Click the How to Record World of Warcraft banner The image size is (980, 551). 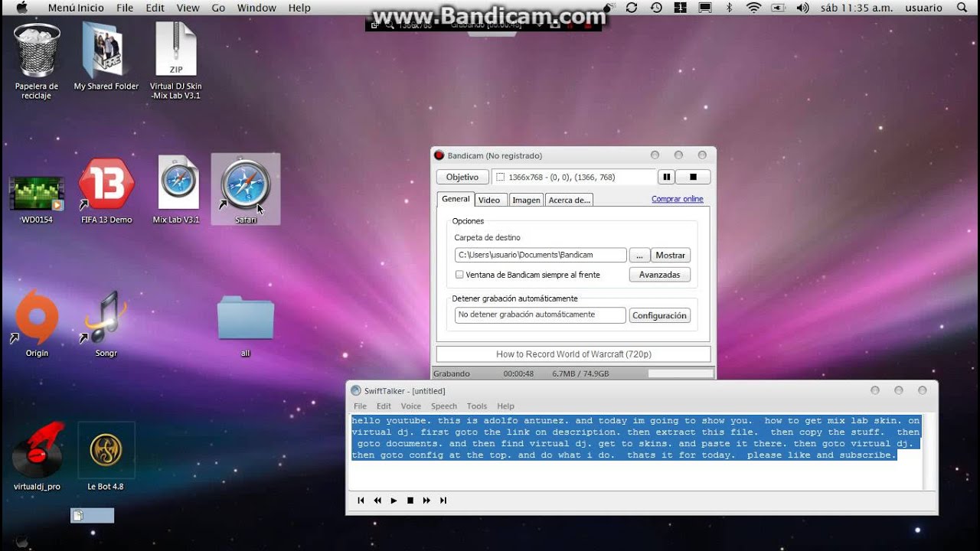tap(573, 354)
